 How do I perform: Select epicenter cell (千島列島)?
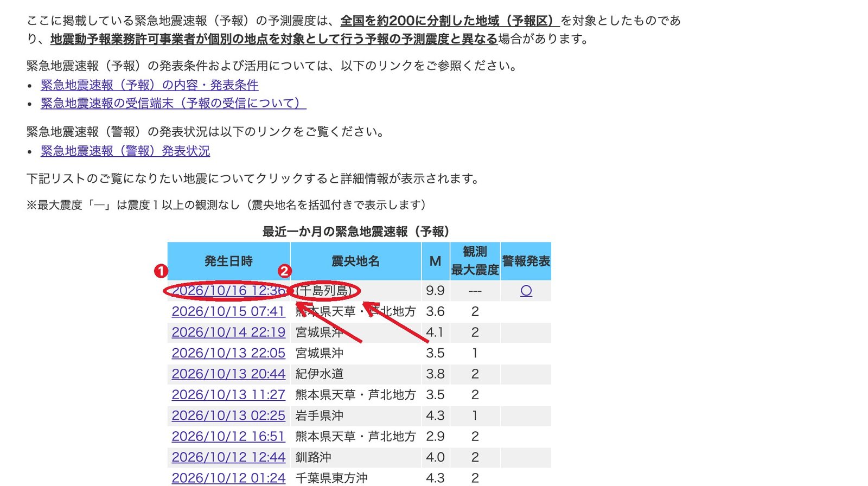pos(356,291)
